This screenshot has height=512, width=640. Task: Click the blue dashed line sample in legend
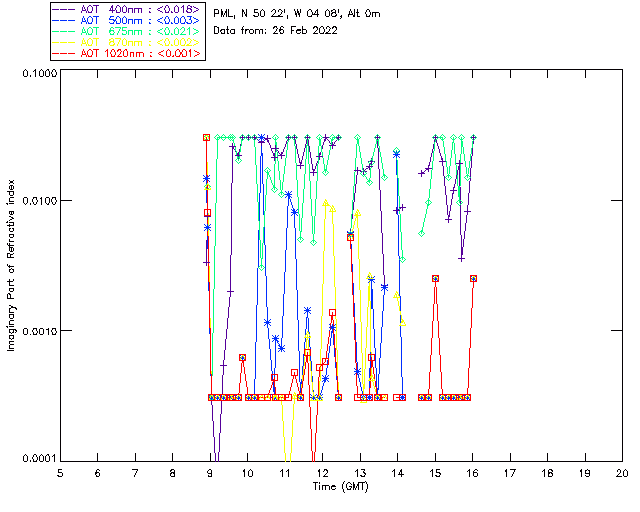[x=64, y=20]
